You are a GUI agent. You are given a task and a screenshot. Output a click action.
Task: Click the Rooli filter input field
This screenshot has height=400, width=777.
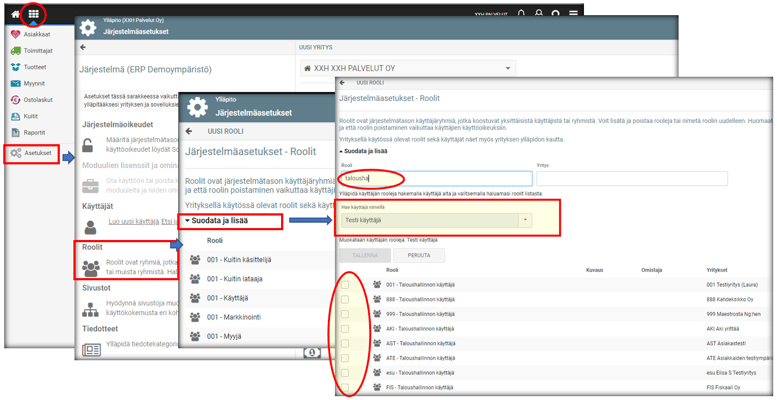click(x=435, y=178)
